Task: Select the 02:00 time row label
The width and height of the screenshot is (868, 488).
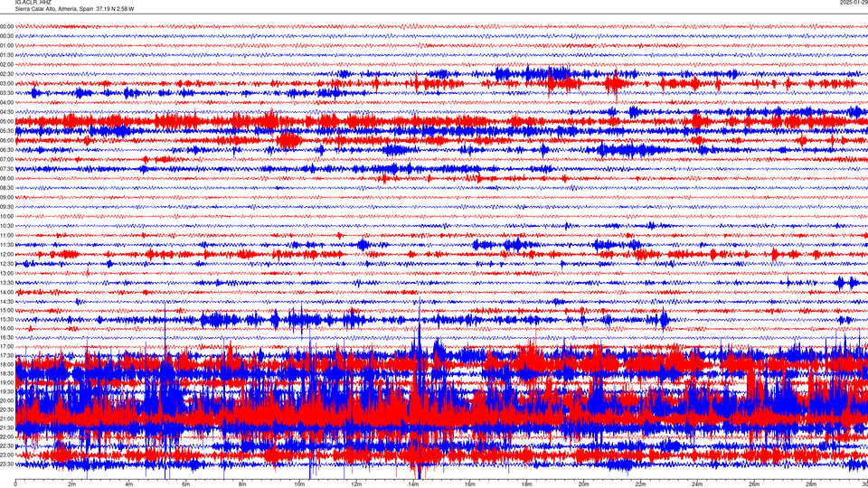Action: coord(6,64)
